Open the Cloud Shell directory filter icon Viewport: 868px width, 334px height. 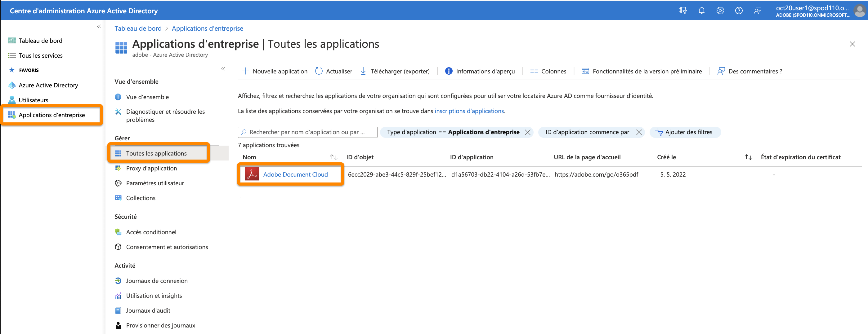coord(683,11)
